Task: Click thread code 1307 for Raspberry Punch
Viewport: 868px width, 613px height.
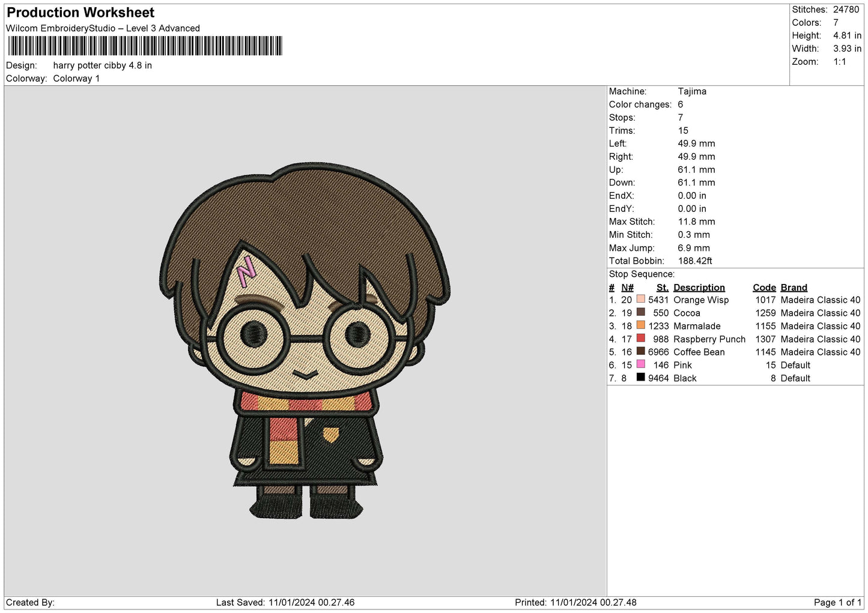Action: pyautogui.click(x=765, y=339)
